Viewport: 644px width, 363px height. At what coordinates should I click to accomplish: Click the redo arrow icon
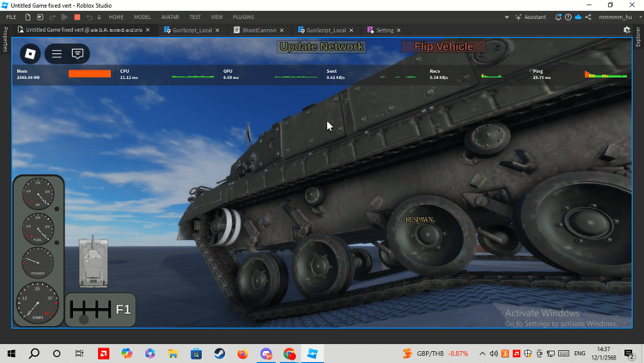52,17
